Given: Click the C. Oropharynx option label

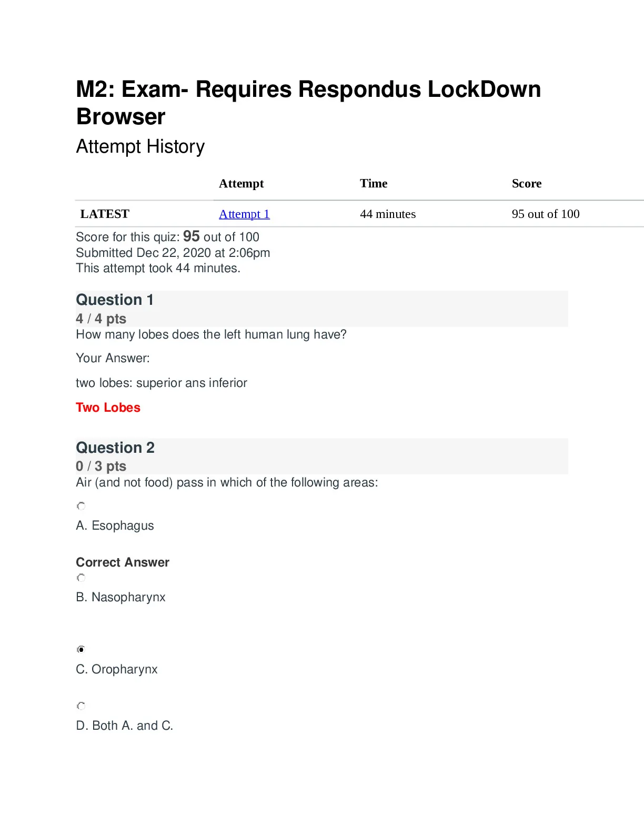Looking at the screenshot, I should pyautogui.click(x=117, y=669).
